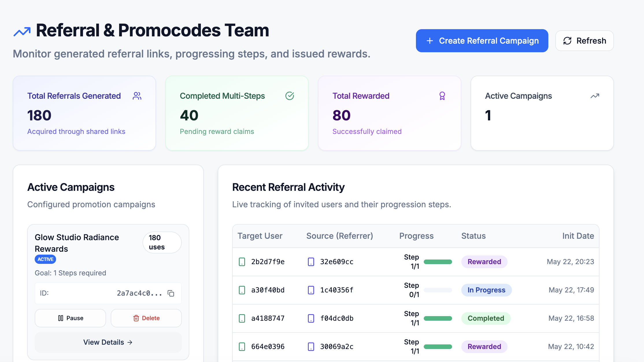Image resolution: width=644 pixels, height=362 pixels.
Task: Click the users icon in Total Referrals Generated card
Action: point(137,96)
